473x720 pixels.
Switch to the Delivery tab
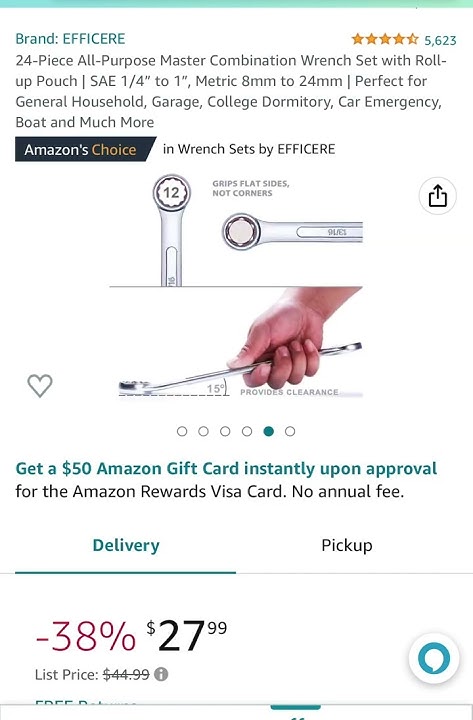coord(126,546)
